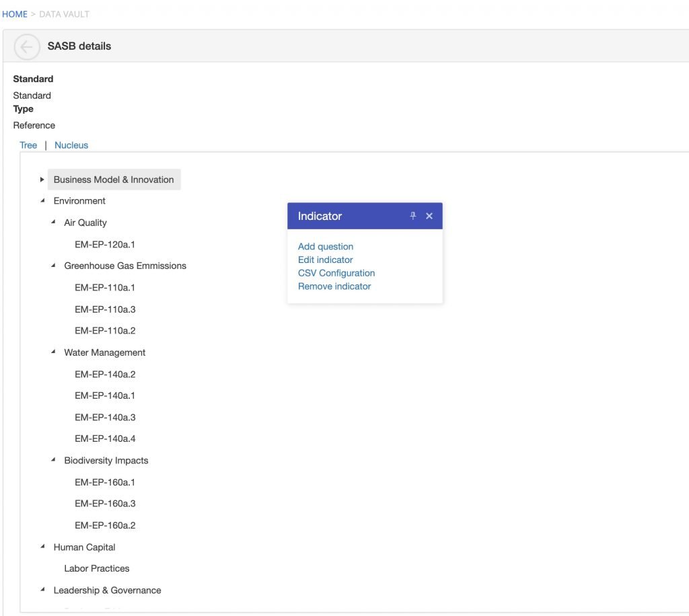Select indicator EM-EP-140a.4

click(x=105, y=438)
